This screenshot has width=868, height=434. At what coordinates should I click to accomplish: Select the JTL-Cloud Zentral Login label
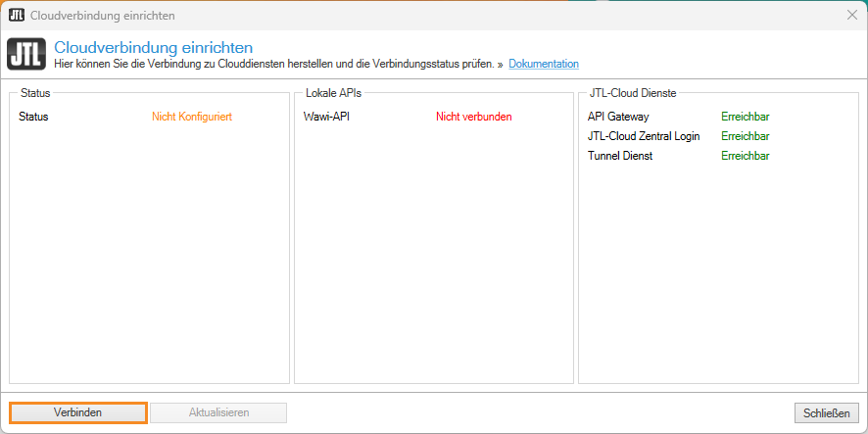pos(644,136)
